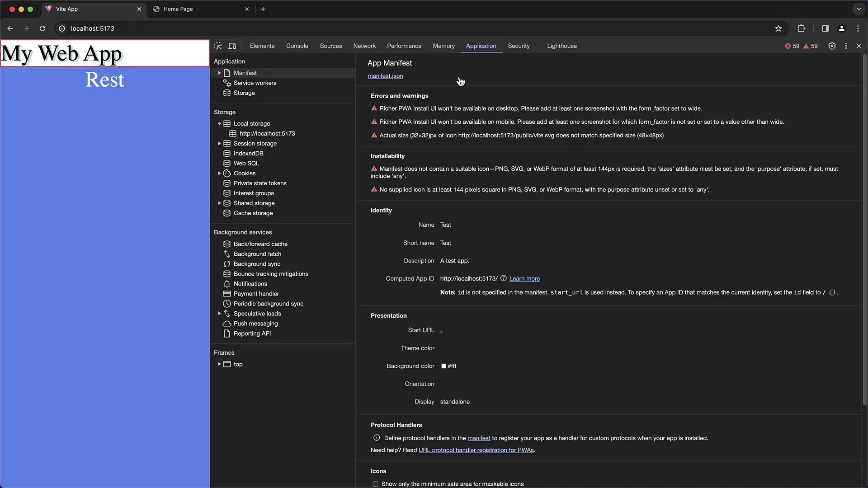The image size is (868, 488).
Task: Collapse the Local storage tree
Action: 219,124
